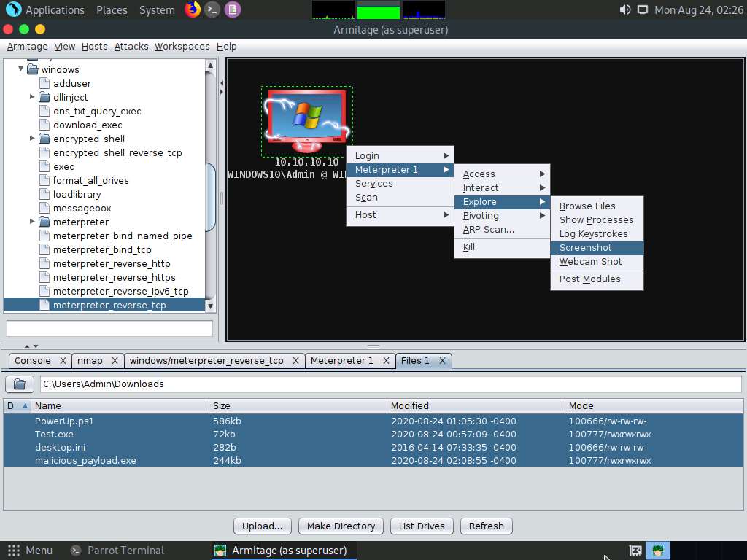Click the List Drives button
This screenshot has height=560, width=747.
pyautogui.click(x=422, y=526)
